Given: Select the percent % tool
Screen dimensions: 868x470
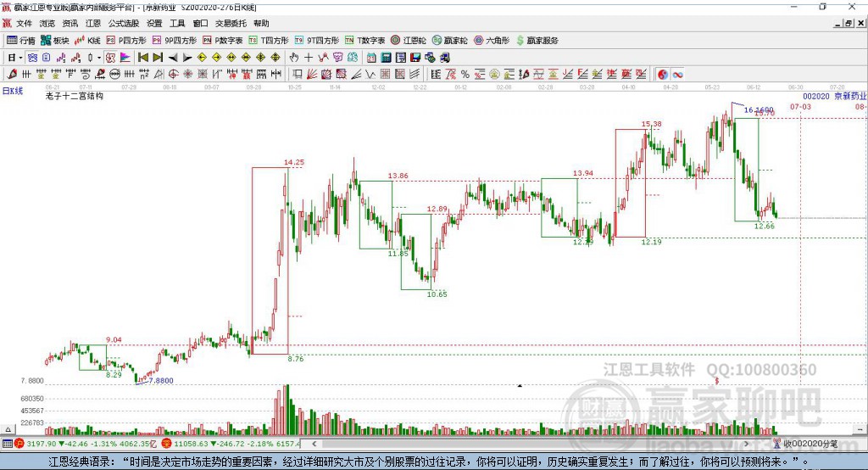Looking at the screenshot, I should click(465, 75).
